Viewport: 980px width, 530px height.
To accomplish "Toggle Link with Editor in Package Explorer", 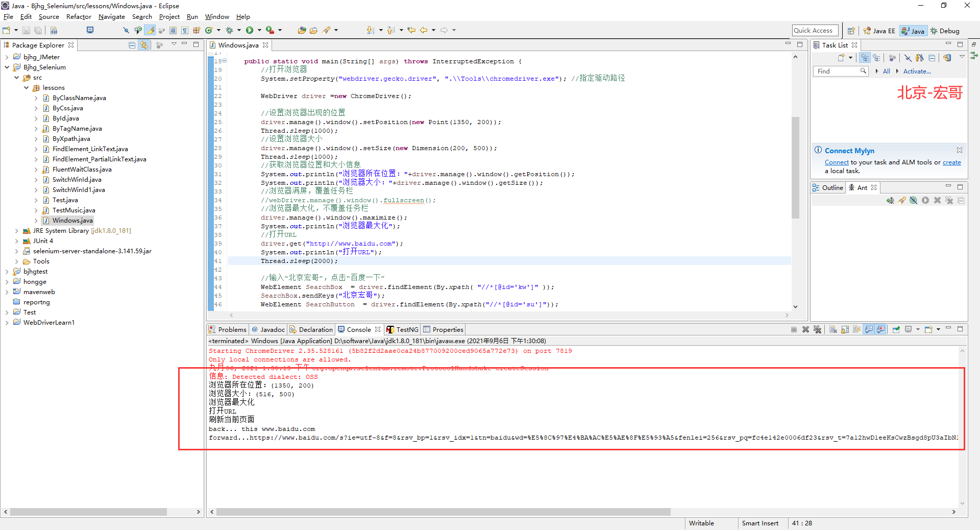I will click(144, 45).
